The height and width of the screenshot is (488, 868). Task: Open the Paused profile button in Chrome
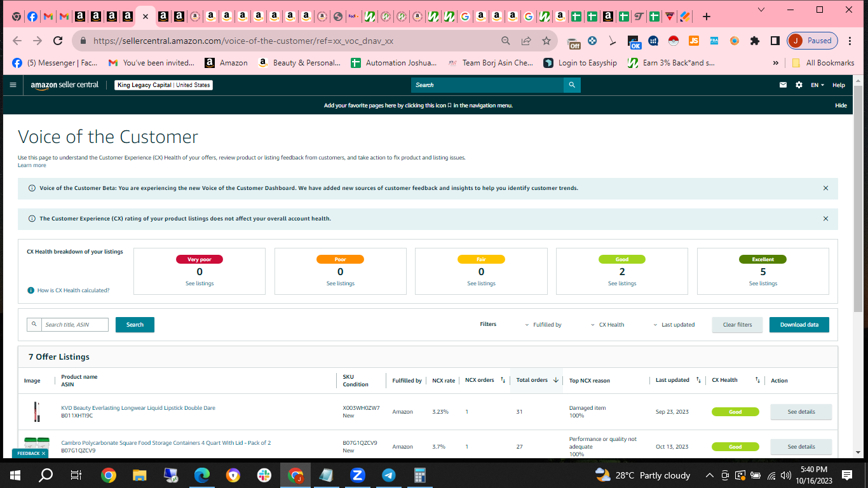point(813,41)
